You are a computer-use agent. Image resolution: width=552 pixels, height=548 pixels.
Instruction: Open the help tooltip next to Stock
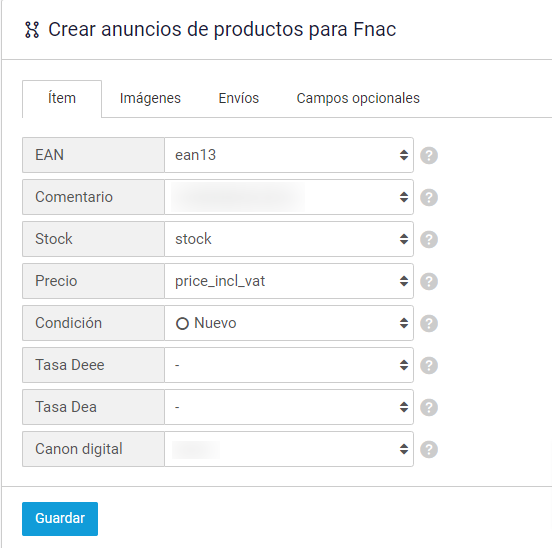coord(429,239)
